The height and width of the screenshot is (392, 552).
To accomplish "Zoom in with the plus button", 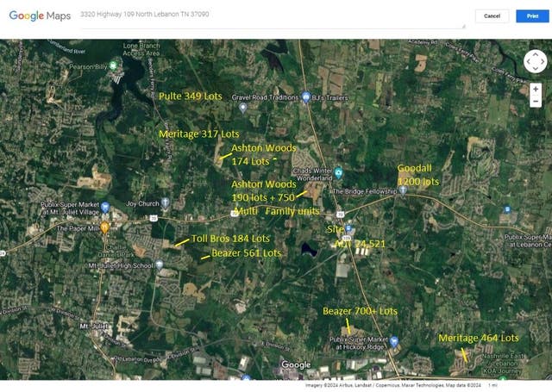I will pyautogui.click(x=536, y=90).
